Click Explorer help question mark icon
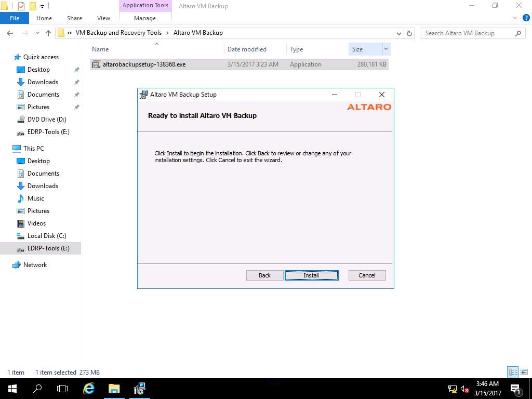 coord(526,18)
